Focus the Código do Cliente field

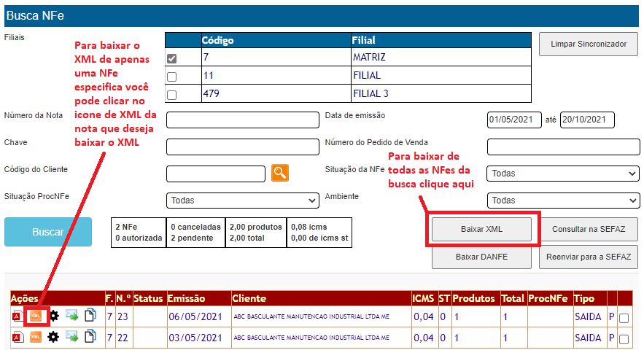click(x=216, y=174)
